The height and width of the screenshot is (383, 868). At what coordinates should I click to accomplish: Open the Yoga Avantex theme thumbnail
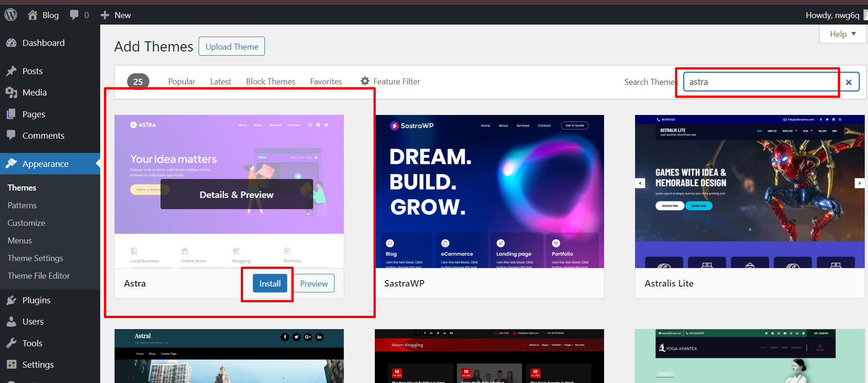750,356
